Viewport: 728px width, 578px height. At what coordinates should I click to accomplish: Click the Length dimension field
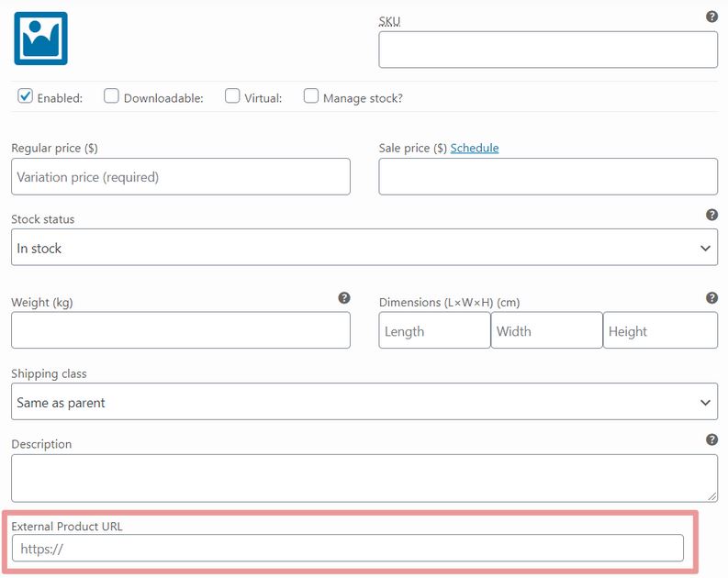click(434, 330)
